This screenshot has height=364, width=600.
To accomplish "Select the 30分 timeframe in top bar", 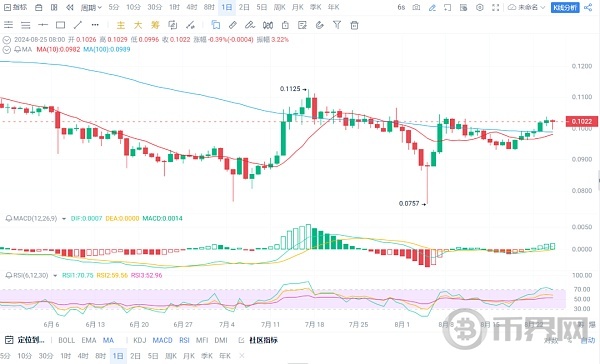I will [155, 7].
